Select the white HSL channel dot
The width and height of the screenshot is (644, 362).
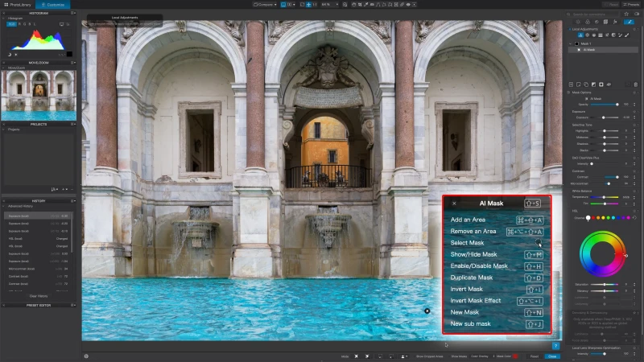(588, 218)
